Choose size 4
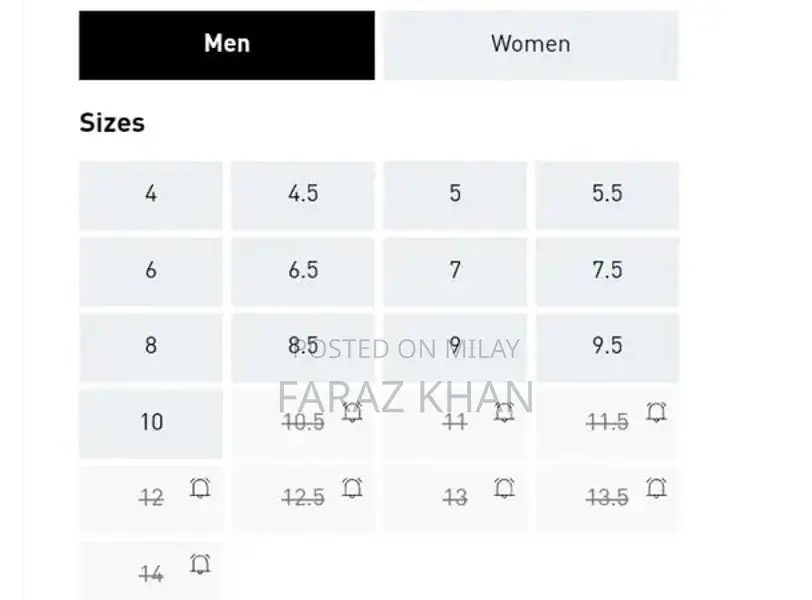 click(x=151, y=194)
